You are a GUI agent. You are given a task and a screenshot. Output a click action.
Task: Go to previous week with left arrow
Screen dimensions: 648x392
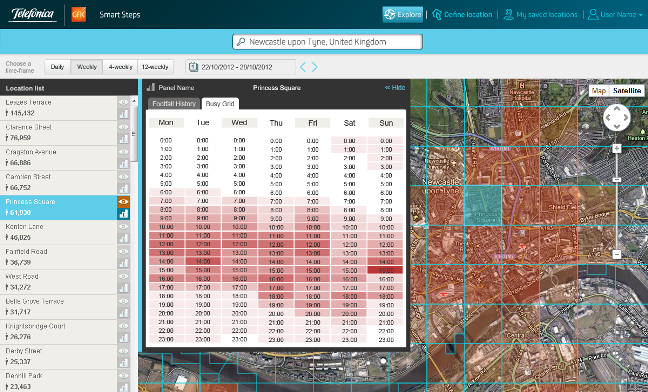coord(303,67)
